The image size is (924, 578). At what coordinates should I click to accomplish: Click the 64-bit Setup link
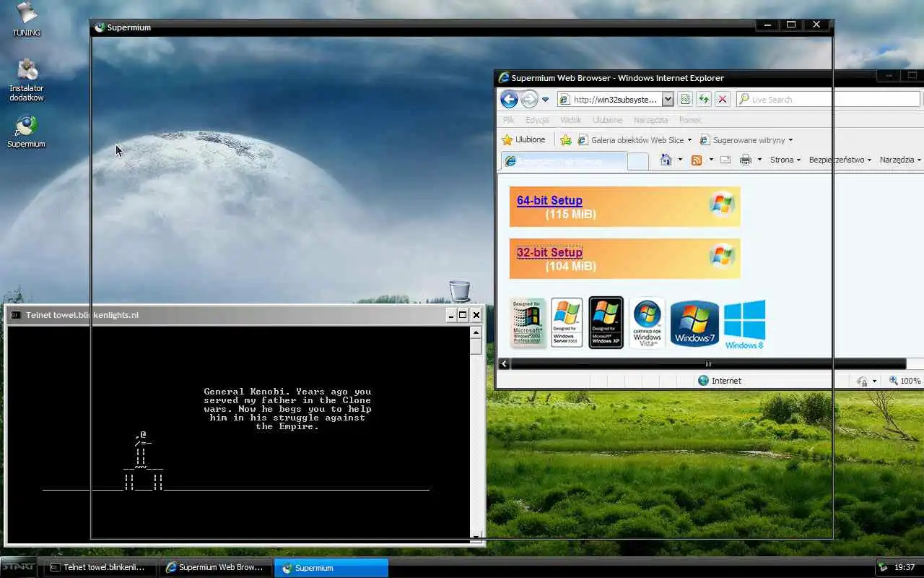point(549,200)
